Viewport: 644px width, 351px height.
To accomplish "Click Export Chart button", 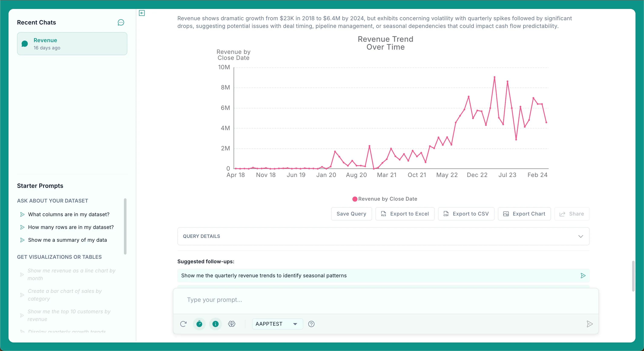I will (524, 214).
